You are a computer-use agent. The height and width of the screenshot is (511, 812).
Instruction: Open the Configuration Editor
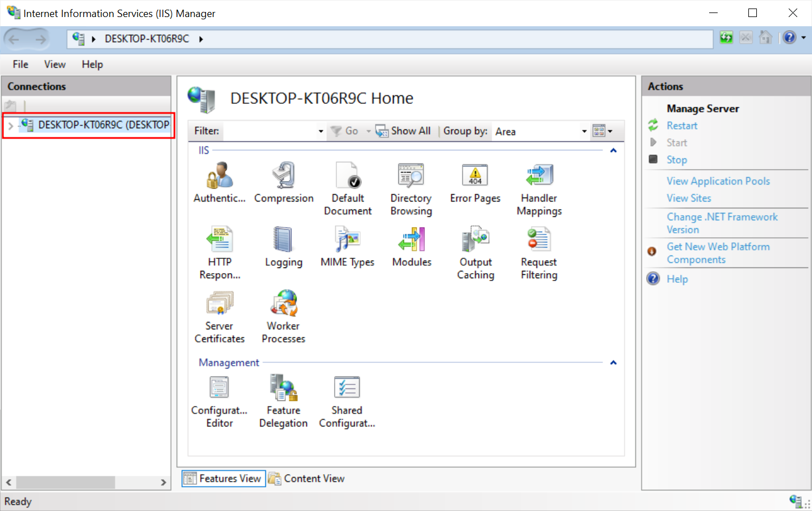coord(219,402)
